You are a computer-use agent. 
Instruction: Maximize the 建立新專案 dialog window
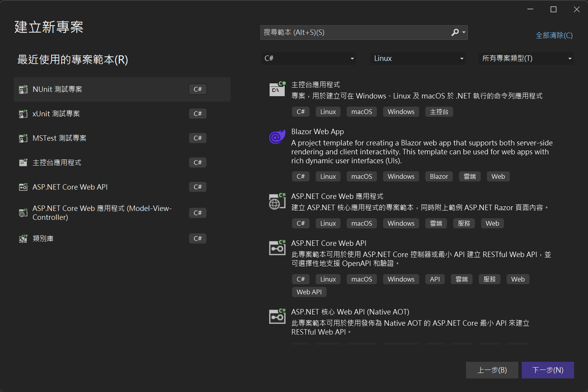[554, 9]
